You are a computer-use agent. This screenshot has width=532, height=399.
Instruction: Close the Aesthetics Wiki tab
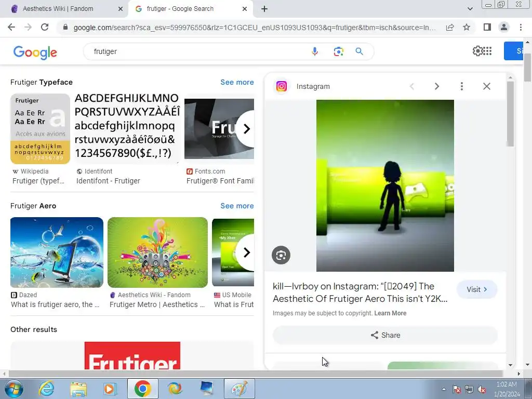[x=121, y=9]
